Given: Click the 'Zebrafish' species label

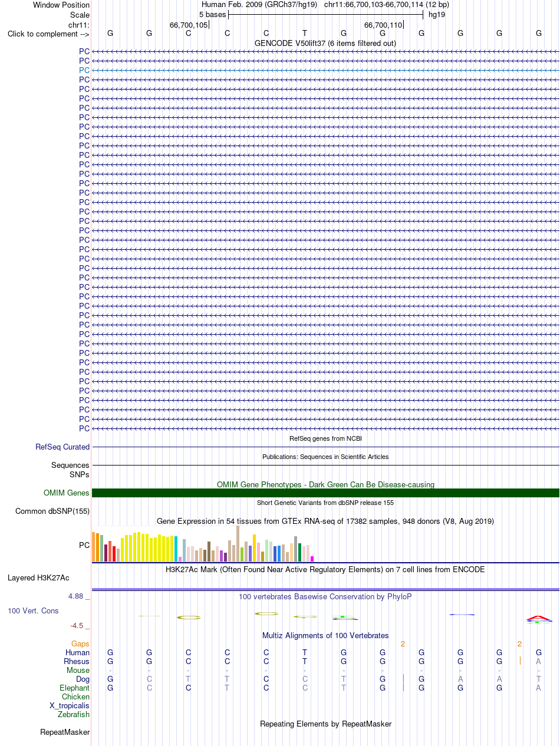Looking at the screenshot, I should (x=74, y=715).
